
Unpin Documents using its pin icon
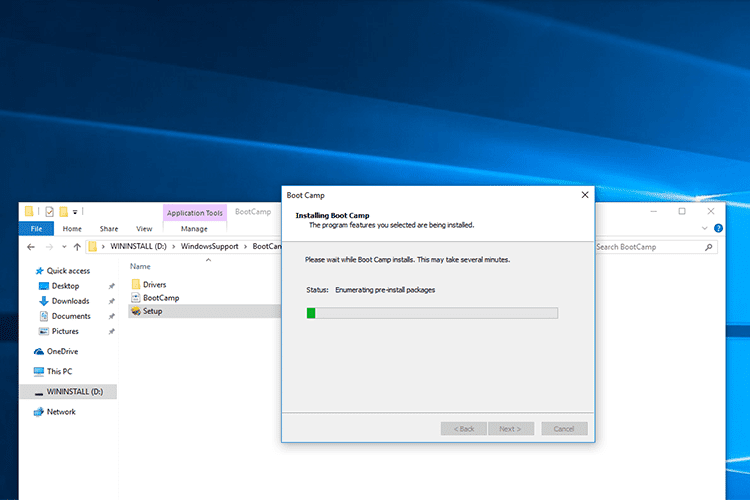[x=111, y=316]
